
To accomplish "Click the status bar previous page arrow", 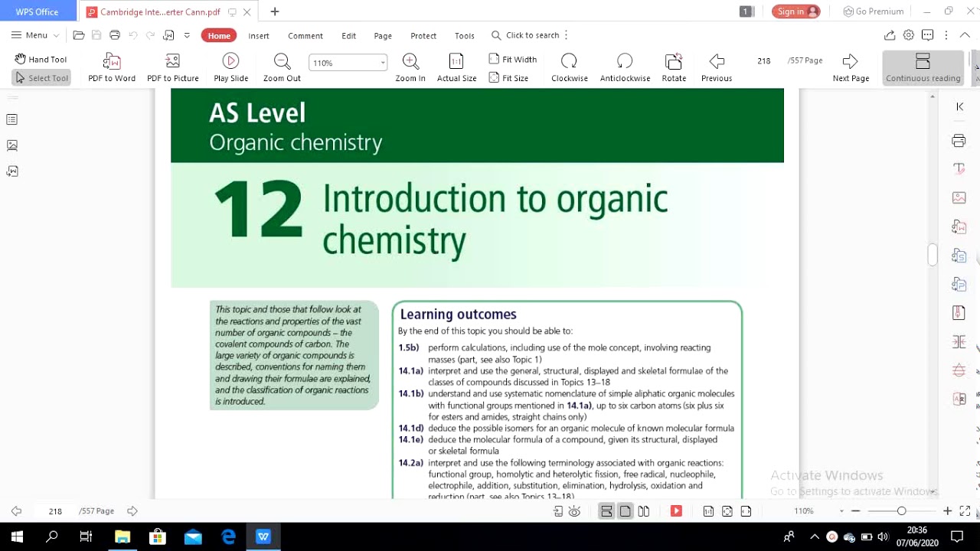I will [x=16, y=510].
